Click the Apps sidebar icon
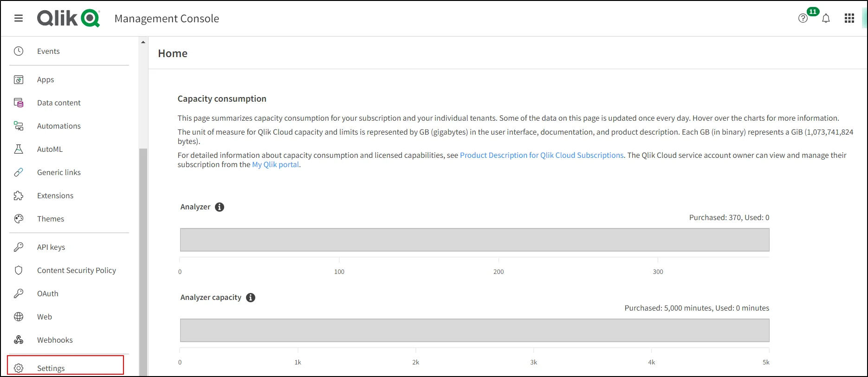The width and height of the screenshot is (868, 377). (x=19, y=79)
